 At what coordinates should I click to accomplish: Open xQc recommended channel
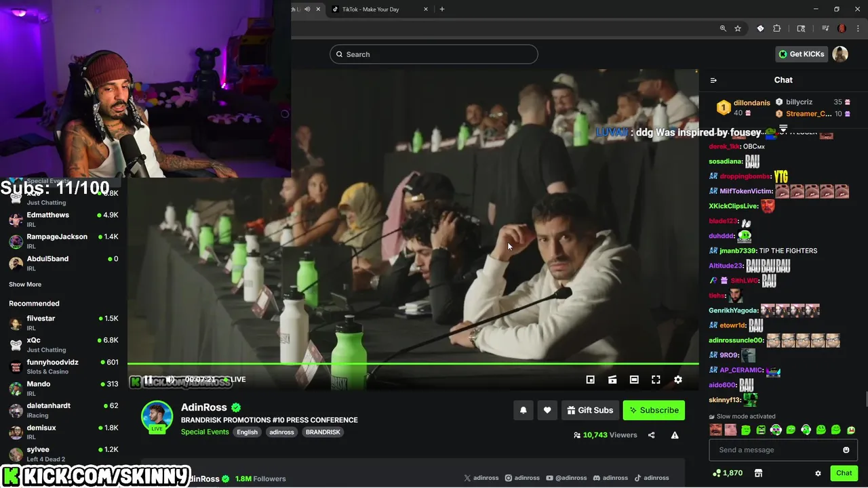[x=64, y=344]
